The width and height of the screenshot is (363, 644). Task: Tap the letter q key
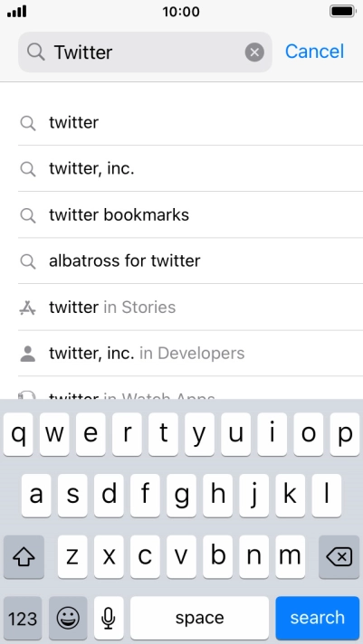point(18,434)
